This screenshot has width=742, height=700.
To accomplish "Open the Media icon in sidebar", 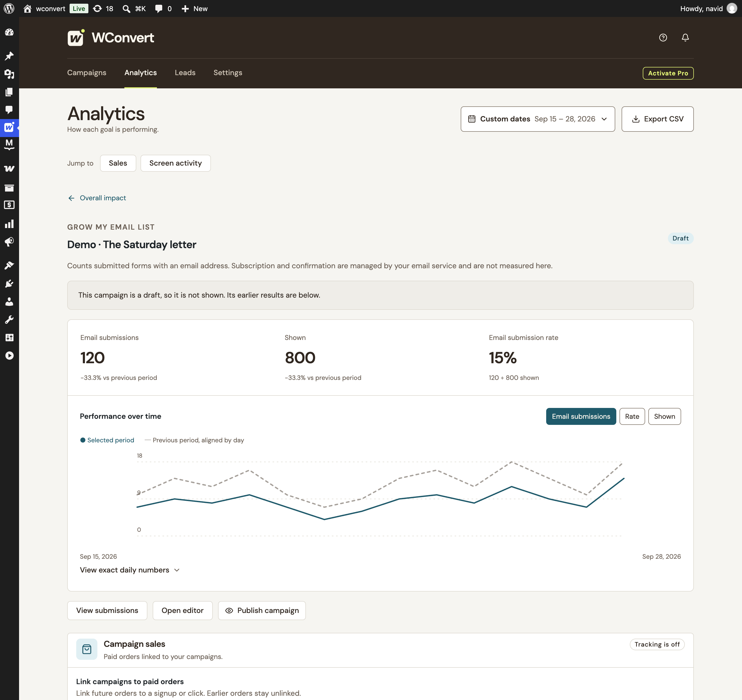I will (x=9, y=74).
